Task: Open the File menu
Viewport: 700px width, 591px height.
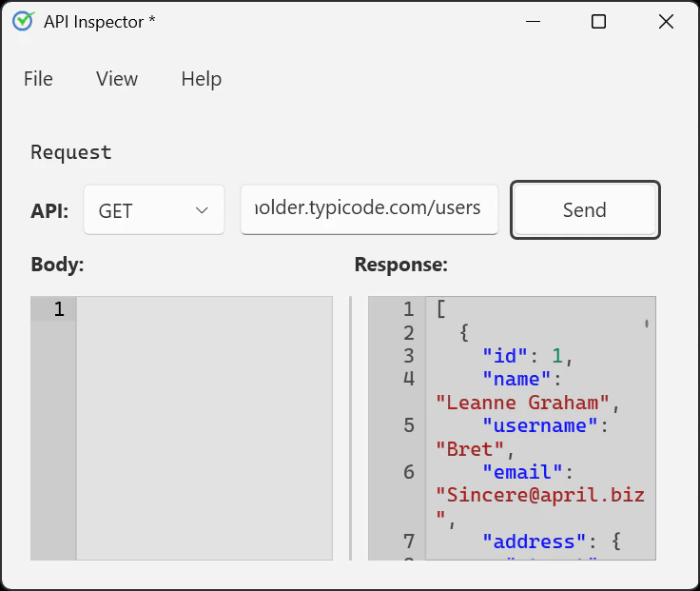Action: [x=38, y=79]
